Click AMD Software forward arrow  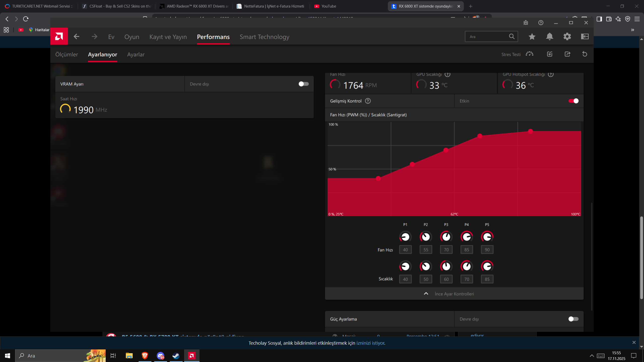pos(95,37)
